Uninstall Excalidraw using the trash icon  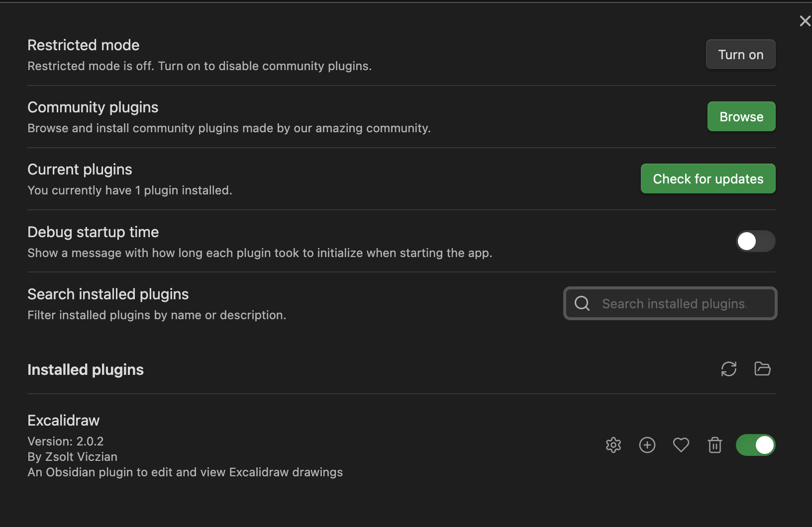pyautogui.click(x=715, y=445)
